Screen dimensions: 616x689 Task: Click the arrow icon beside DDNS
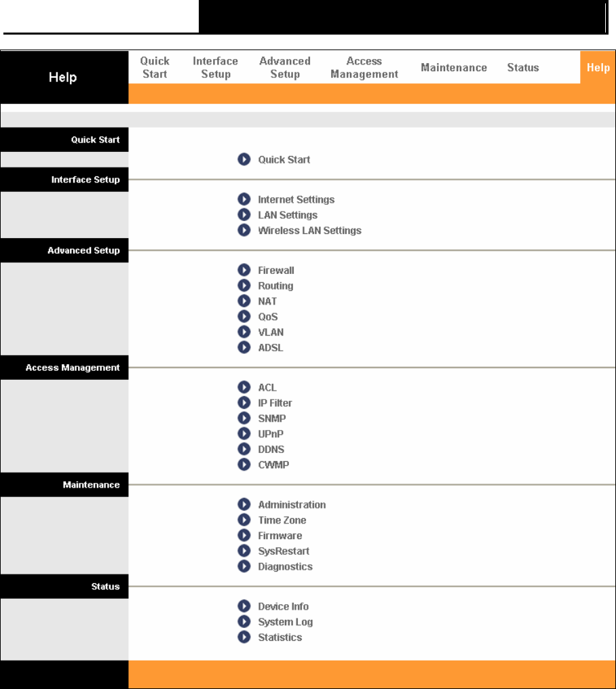coord(244,449)
